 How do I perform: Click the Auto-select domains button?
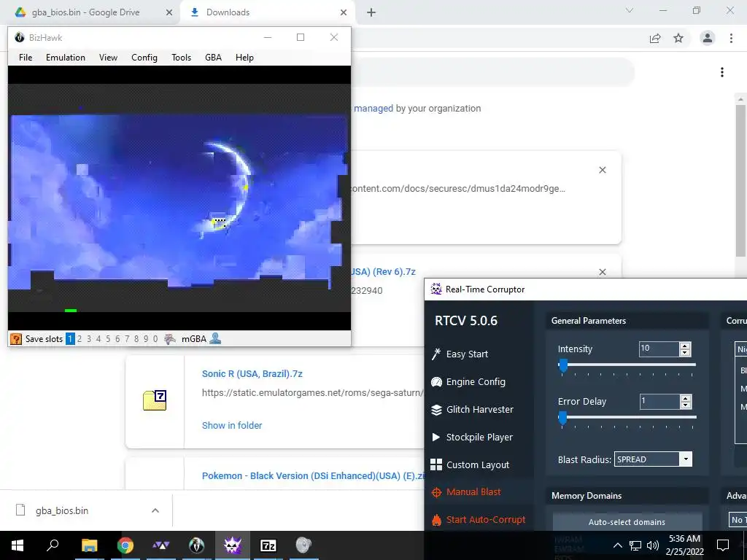(627, 522)
